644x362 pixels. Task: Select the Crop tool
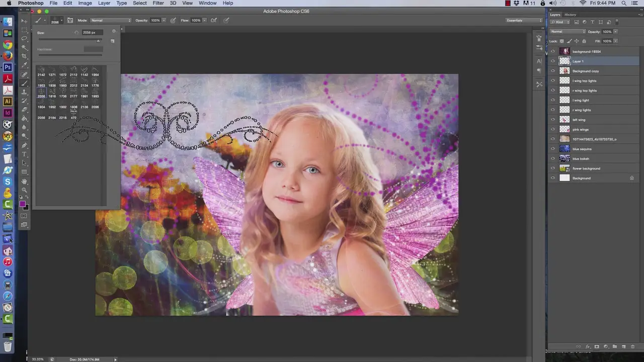24,56
